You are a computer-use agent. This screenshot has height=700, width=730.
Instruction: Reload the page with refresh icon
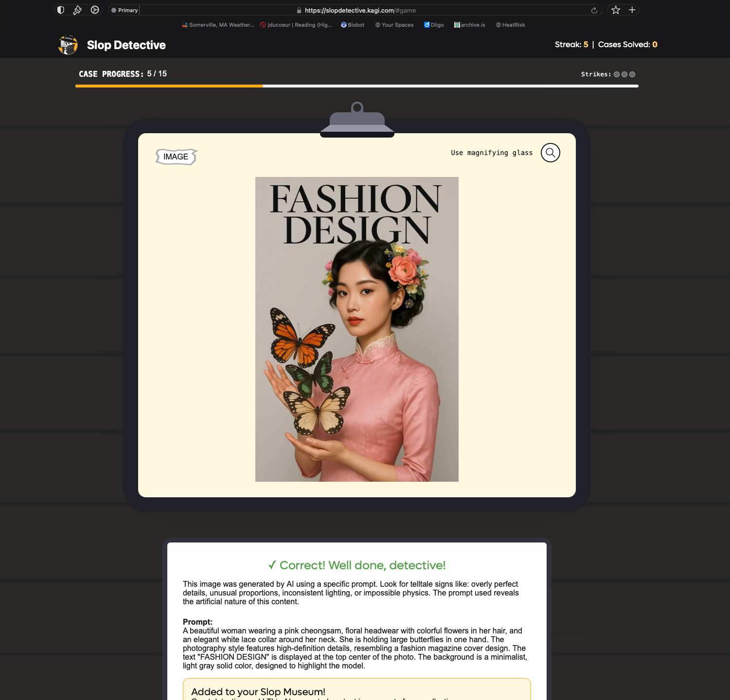pyautogui.click(x=594, y=10)
